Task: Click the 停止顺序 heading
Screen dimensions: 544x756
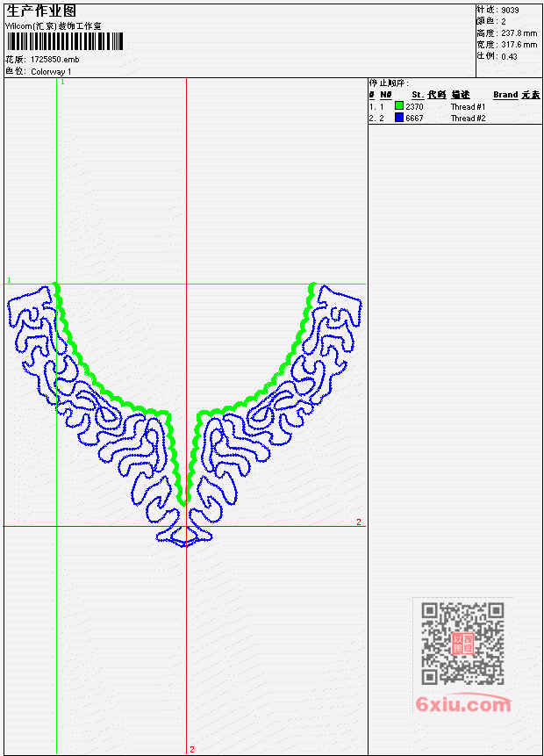Action: 389,83
